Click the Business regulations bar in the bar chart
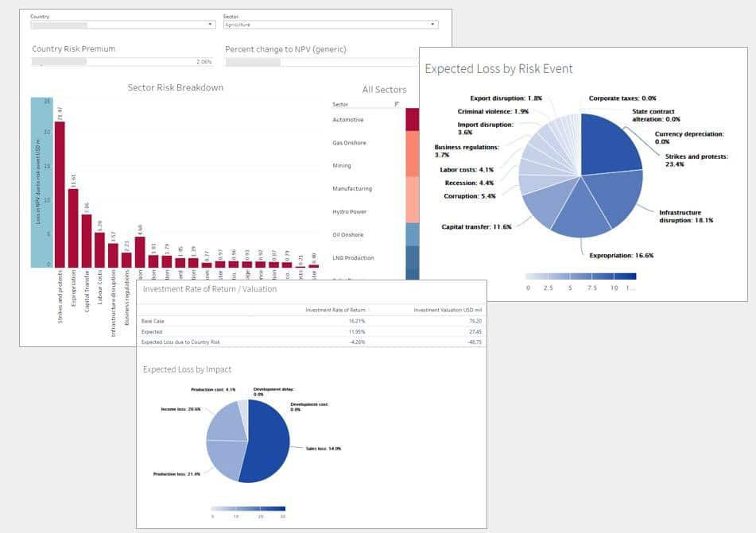 pyautogui.click(x=126, y=261)
